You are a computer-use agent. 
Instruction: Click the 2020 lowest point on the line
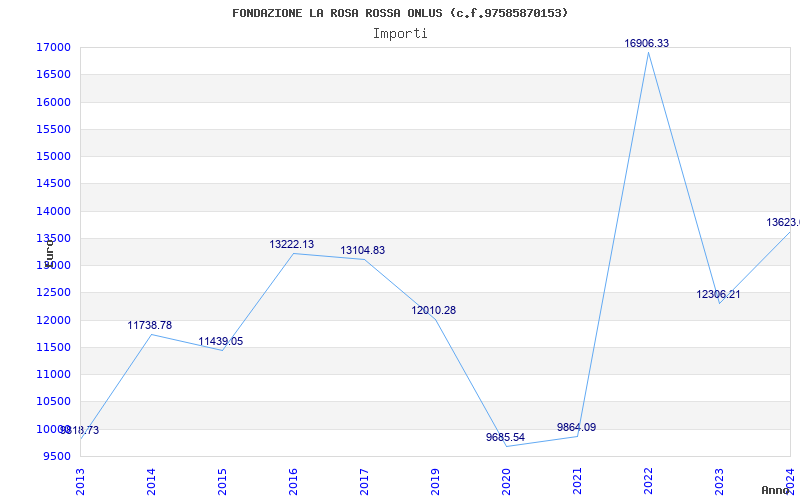pos(506,446)
